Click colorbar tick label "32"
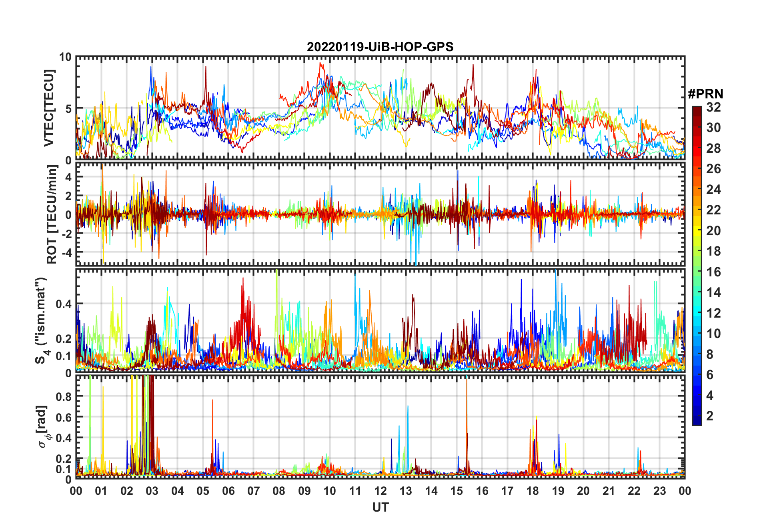This screenshot has width=761, height=532. tap(713, 107)
